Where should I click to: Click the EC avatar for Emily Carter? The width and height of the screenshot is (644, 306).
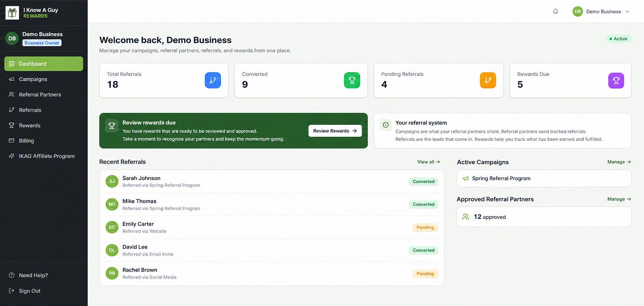tap(112, 228)
